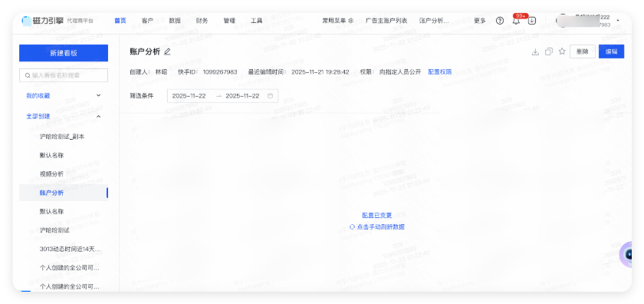Open the download center icon in the header
Image resolution: width=644 pixels, height=304 pixels.
532,21
